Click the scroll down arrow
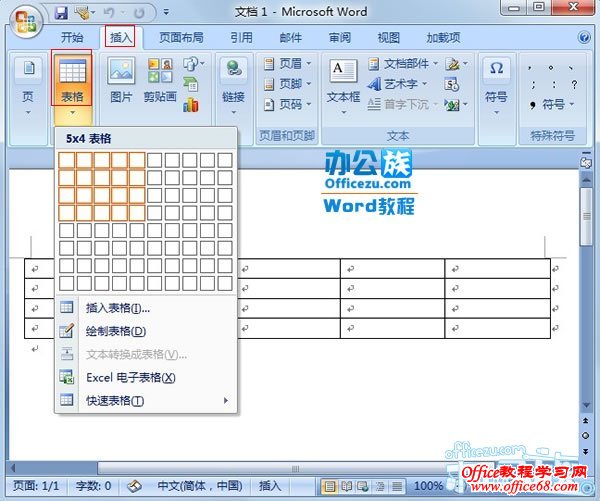Viewport: 600px width, 501px height. [x=586, y=405]
